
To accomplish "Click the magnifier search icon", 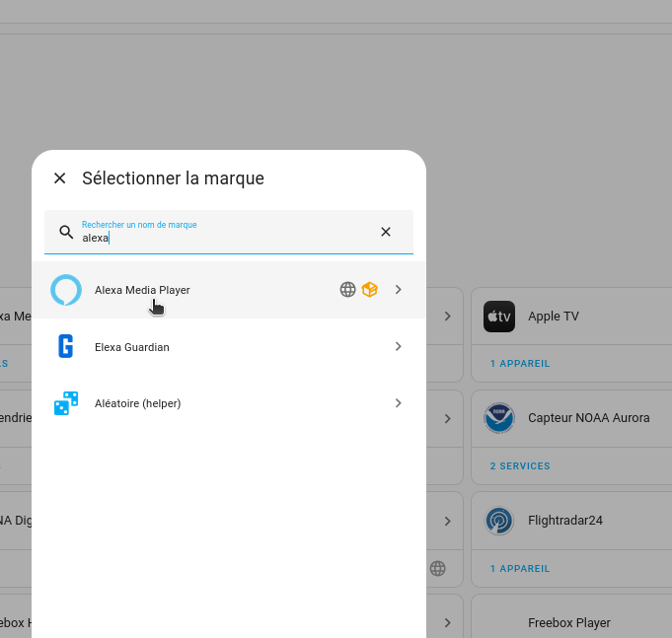I will click(66, 232).
